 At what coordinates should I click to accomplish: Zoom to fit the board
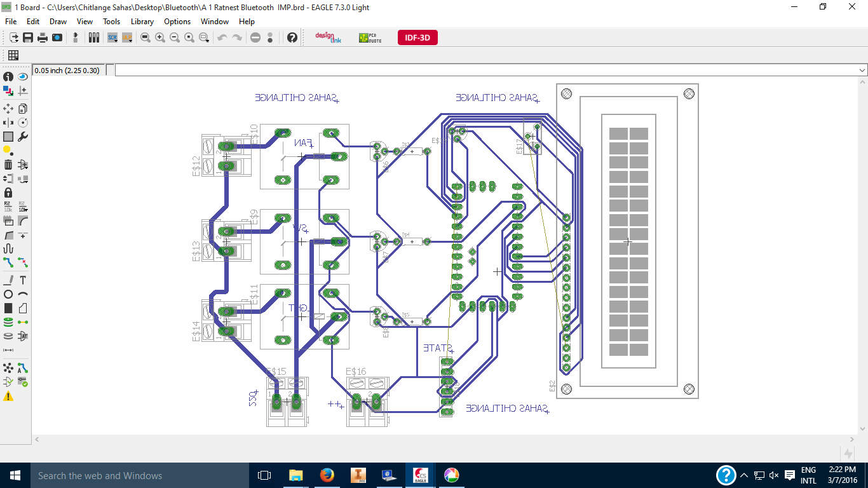tap(146, 37)
